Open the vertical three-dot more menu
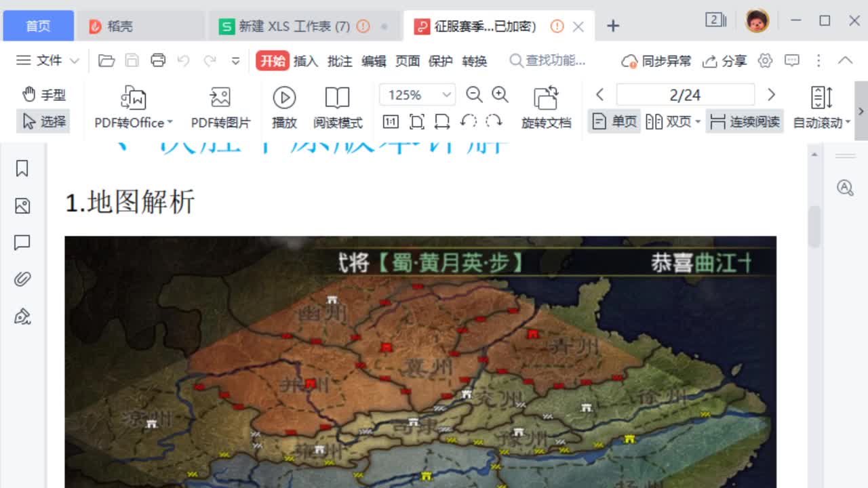 tap(818, 60)
